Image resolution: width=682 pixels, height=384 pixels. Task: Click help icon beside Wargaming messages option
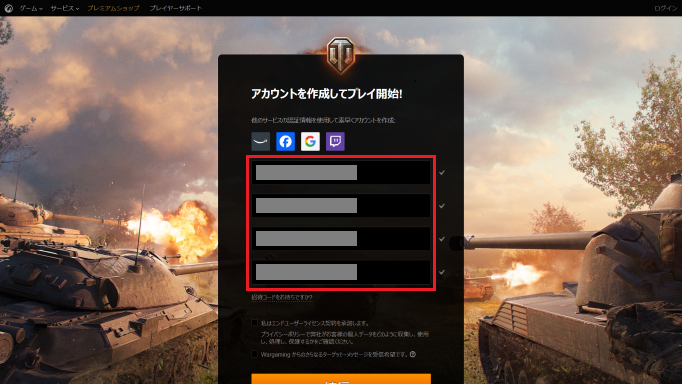(413, 354)
